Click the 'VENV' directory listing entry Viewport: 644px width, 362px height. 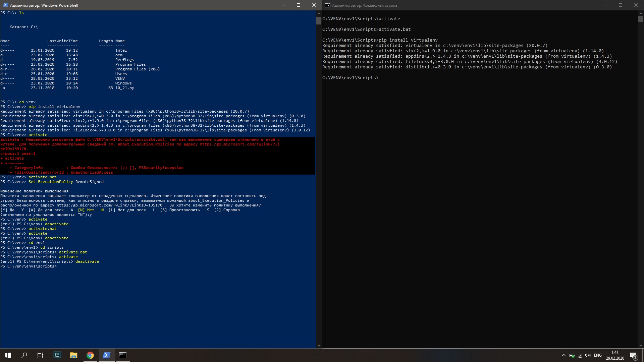click(x=120, y=78)
